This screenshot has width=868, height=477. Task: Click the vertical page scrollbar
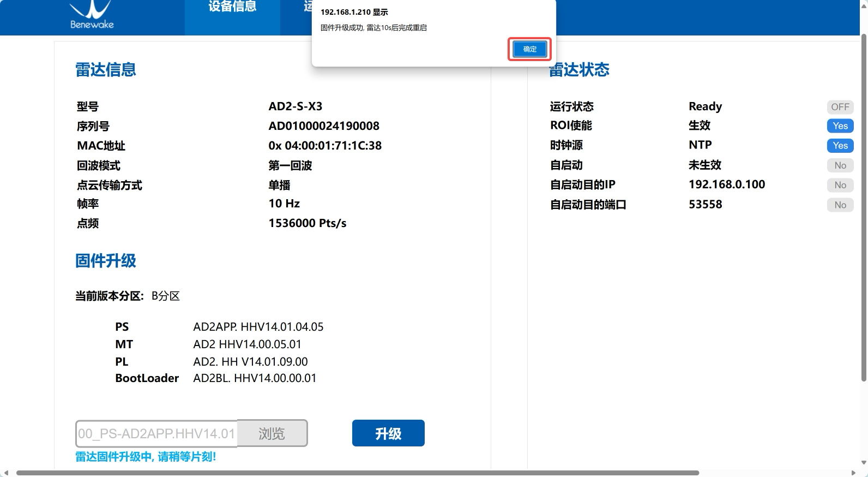point(864,207)
